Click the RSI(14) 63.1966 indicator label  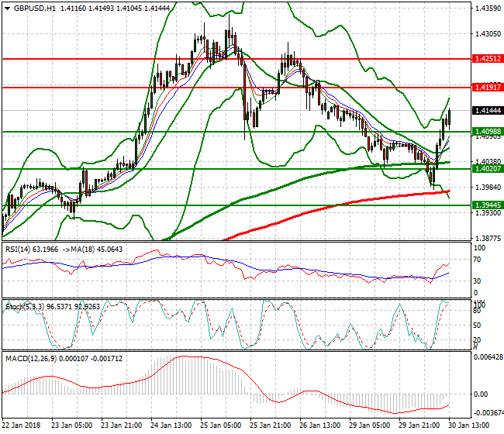pos(32,250)
